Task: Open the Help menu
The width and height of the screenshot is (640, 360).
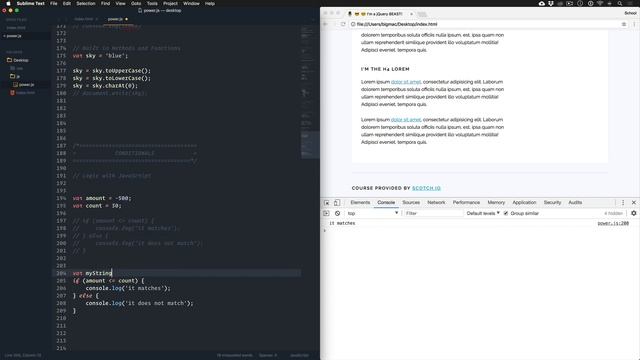Action: click(x=210, y=3)
